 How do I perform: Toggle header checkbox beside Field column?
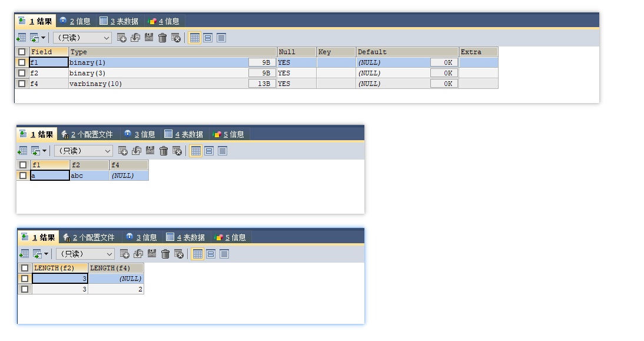click(22, 52)
